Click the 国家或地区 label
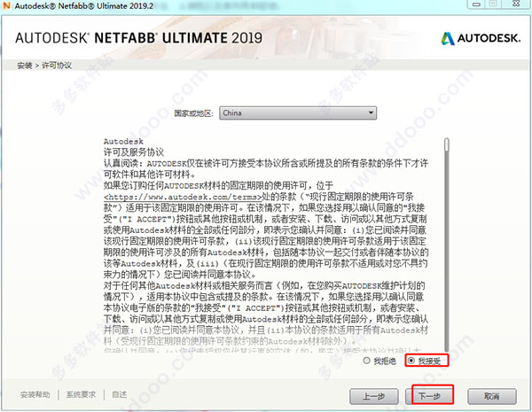This screenshot has height=412, width=532. click(193, 113)
